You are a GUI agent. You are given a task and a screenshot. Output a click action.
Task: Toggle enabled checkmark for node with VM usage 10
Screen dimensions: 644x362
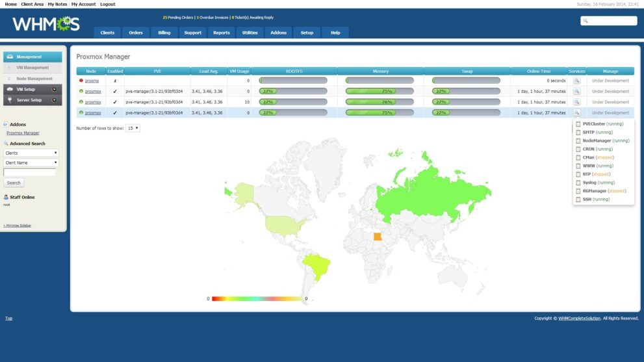115,102
